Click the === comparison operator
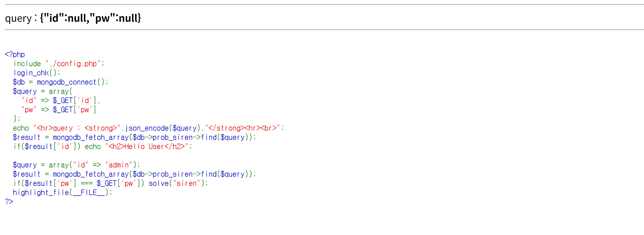644x235 pixels. click(x=87, y=183)
